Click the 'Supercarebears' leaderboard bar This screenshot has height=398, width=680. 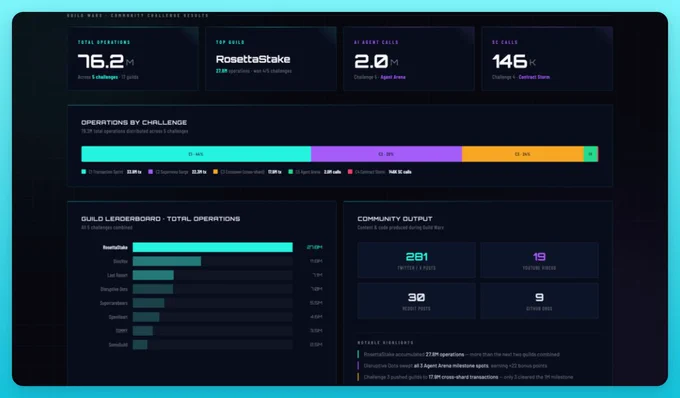click(148, 303)
